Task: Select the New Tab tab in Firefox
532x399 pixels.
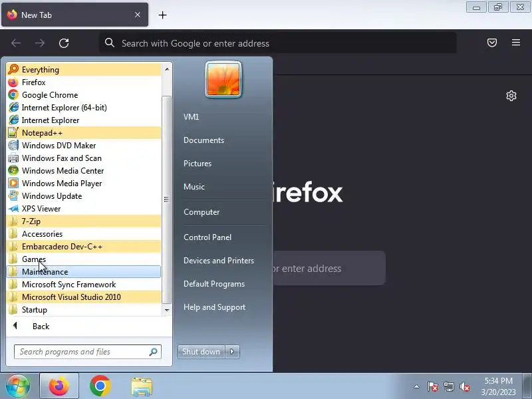Action: [x=74, y=15]
